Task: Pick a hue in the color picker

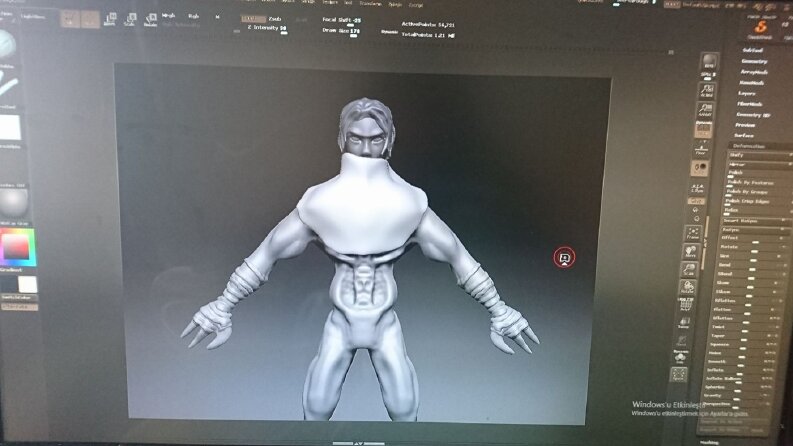Action: [18, 248]
